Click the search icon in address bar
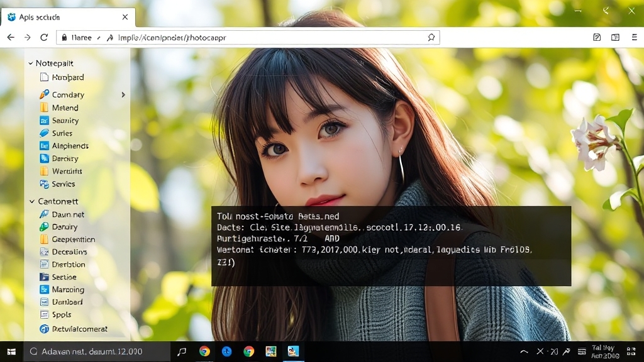Screen dimensions: 644x362 click(x=431, y=38)
